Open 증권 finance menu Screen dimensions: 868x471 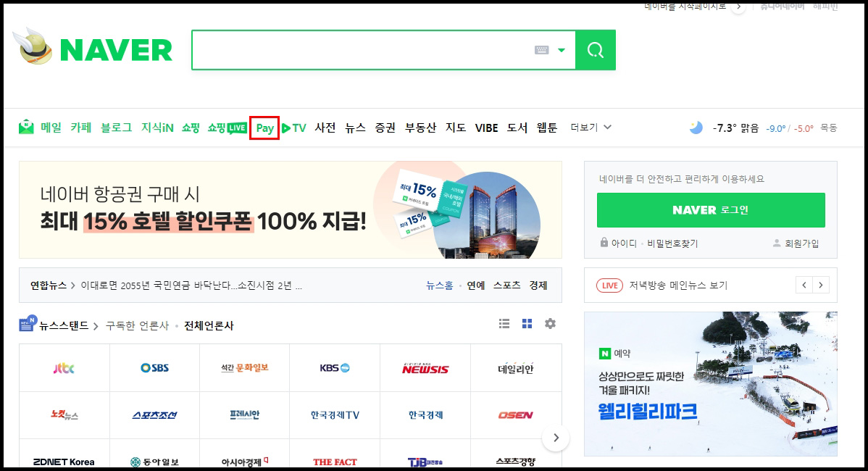tap(385, 128)
